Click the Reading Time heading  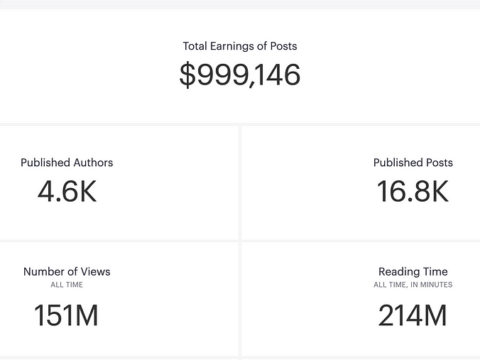coord(413,272)
